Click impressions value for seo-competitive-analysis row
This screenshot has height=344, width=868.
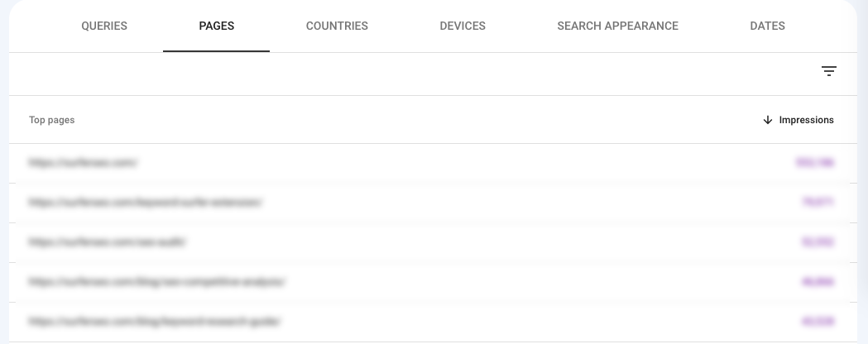(818, 282)
